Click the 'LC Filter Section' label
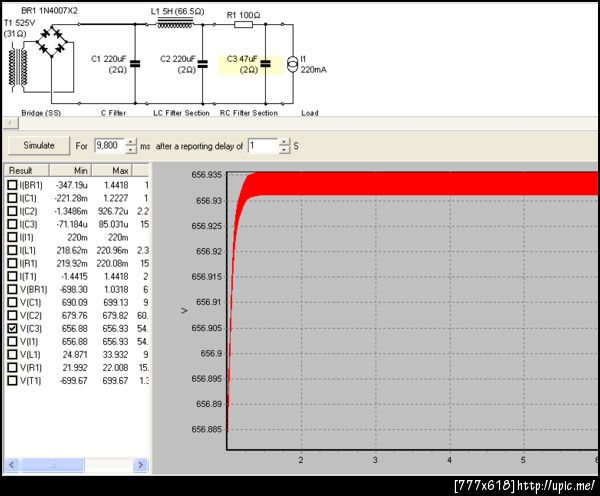This screenshot has width=600, height=496. click(x=181, y=113)
